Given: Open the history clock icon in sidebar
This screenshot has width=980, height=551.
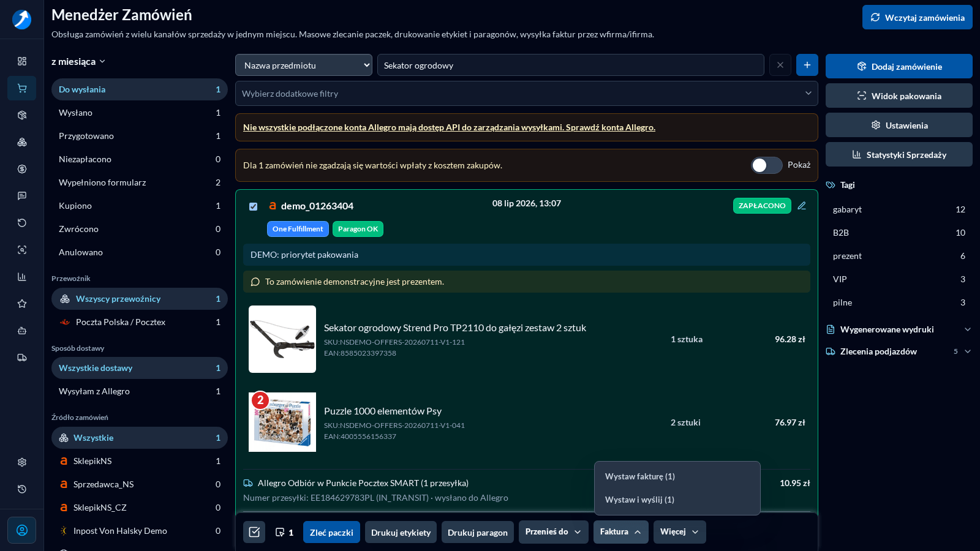Looking at the screenshot, I should tap(22, 489).
